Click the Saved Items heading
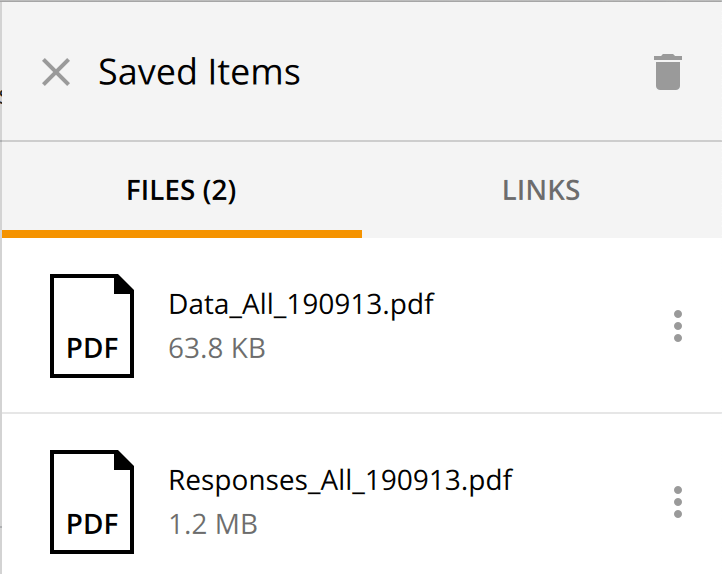 point(199,72)
